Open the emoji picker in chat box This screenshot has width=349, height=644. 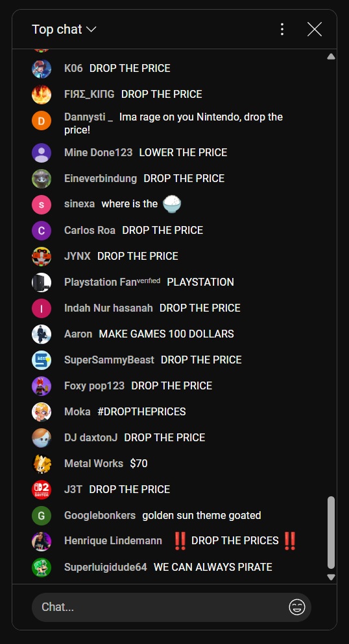tap(297, 606)
